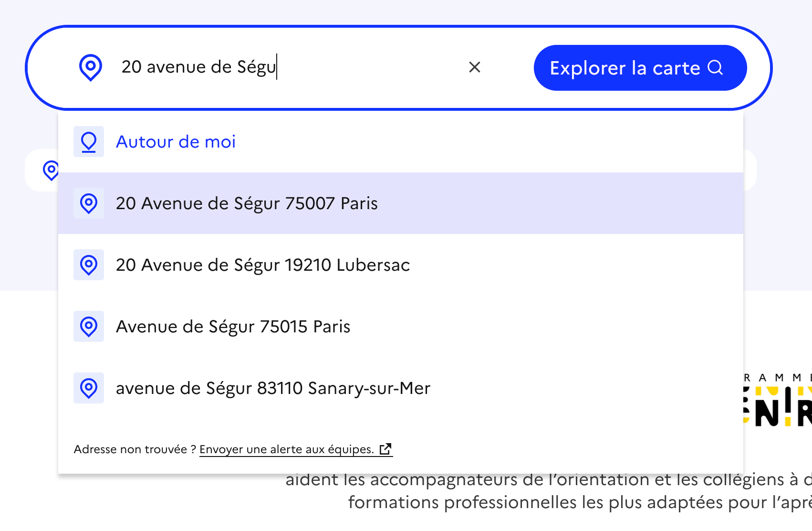The width and height of the screenshot is (812, 531).
Task: Choose avenue de Ségur 83110 Sanary-sur-Mer
Action: point(273,388)
